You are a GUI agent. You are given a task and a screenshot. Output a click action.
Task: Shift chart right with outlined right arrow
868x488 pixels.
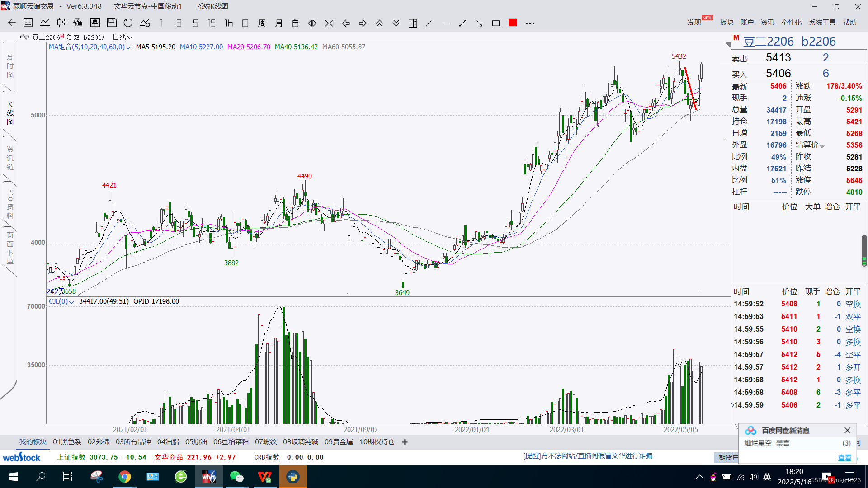coord(363,23)
